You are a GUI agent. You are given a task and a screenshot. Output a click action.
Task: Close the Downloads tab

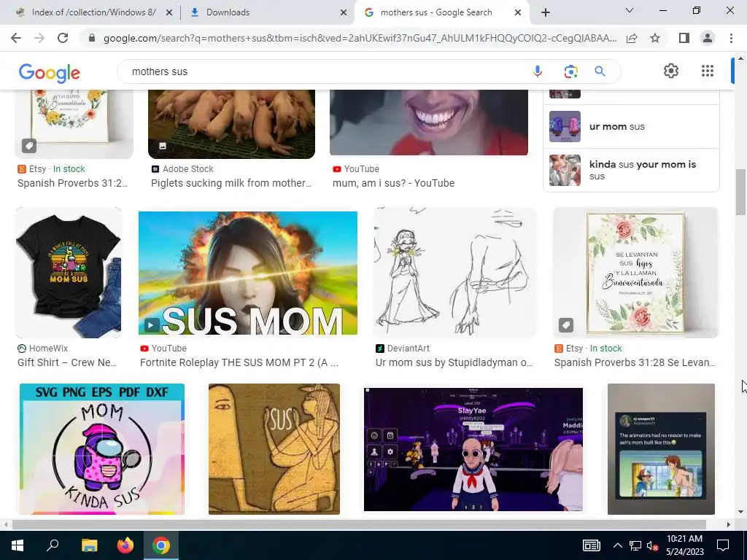click(x=343, y=12)
